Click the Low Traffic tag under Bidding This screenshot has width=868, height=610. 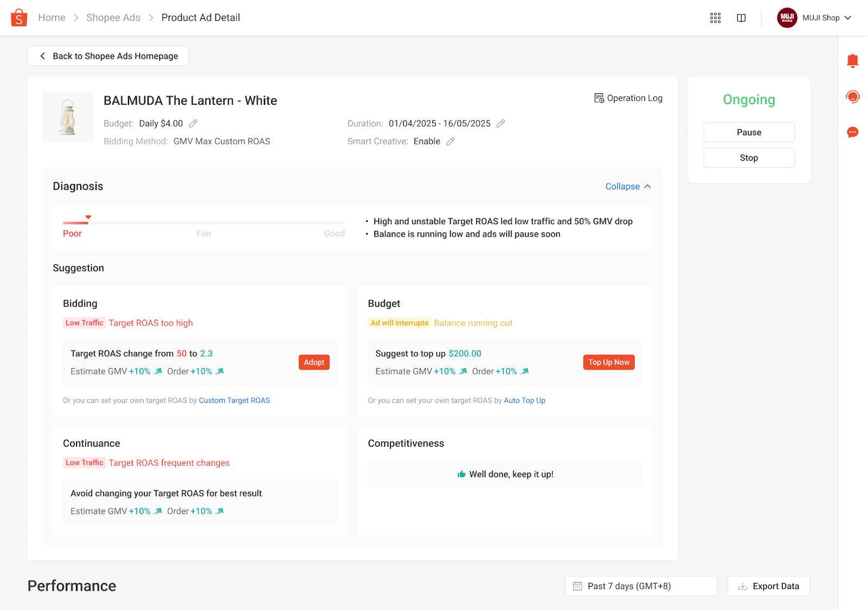tap(84, 323)
